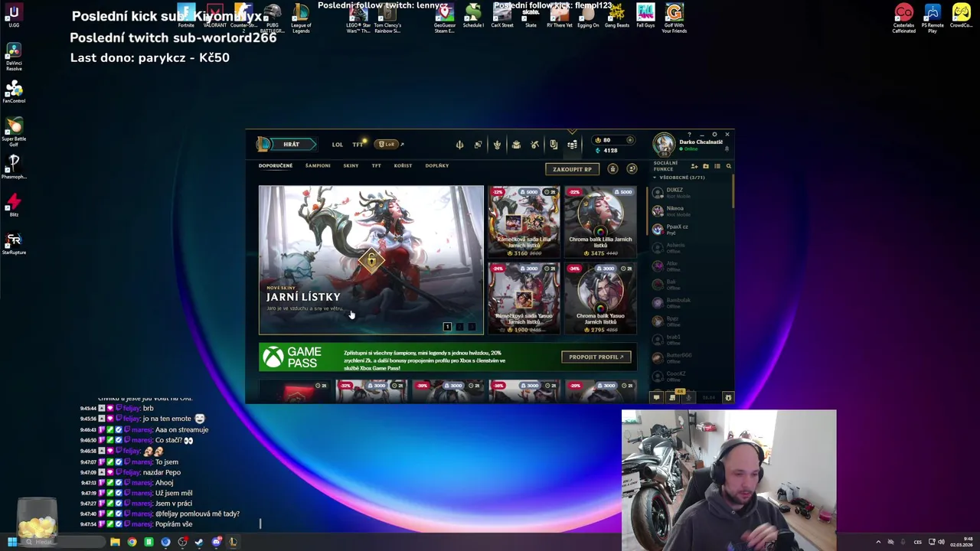This screenshot has height=551, width=980.
Task: Select carousel page indicator 1
Action: (x=447, y=327)
